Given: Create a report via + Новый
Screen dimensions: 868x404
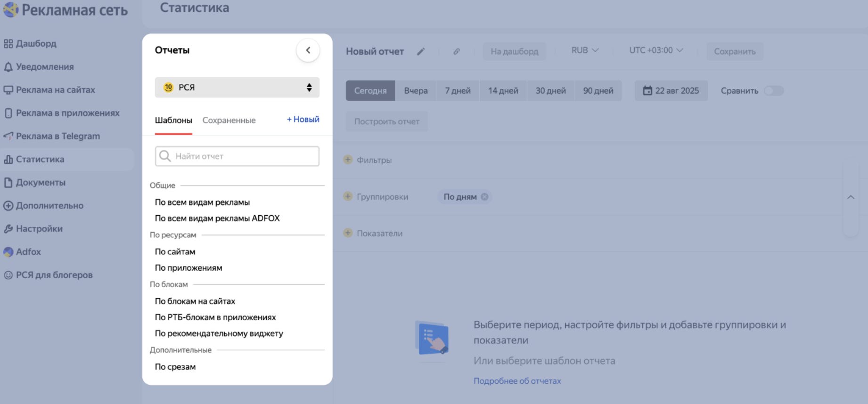Looking at the screenshot, I should pos(303,120).
